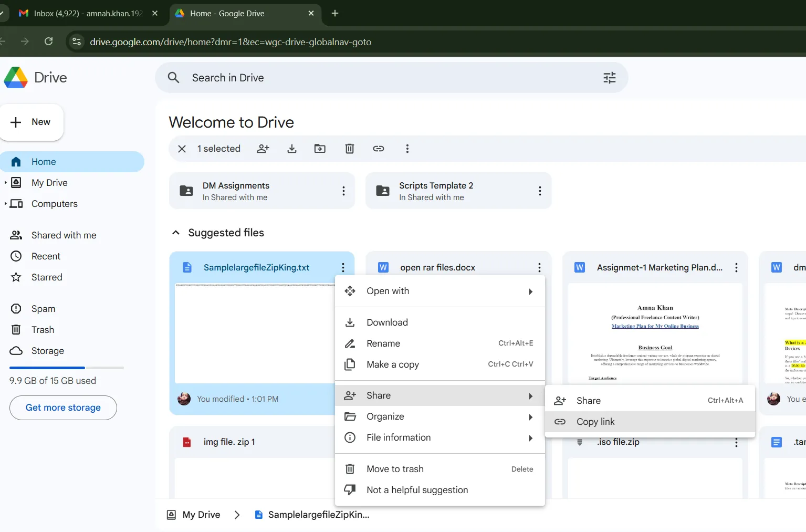Image resolution: width=806 pixels, height=532 pixels.
Task: Open Storage in sidebar
Action: 72,351
